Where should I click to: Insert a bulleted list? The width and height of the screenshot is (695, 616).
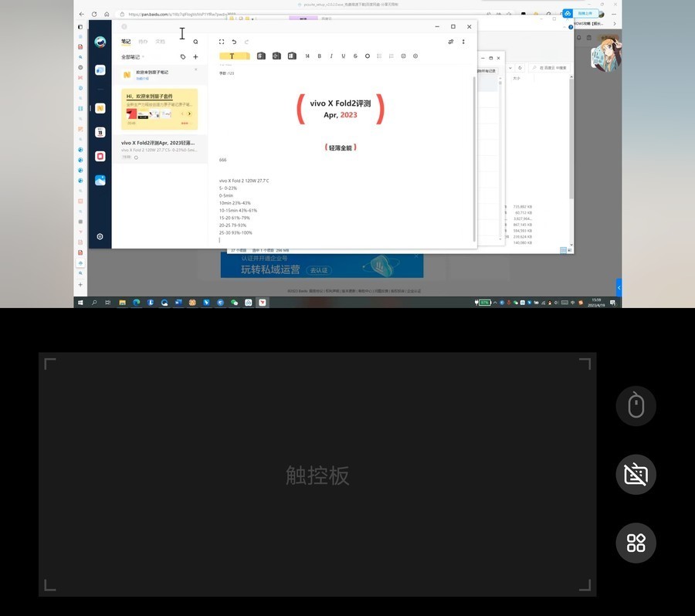pos(379,56)
